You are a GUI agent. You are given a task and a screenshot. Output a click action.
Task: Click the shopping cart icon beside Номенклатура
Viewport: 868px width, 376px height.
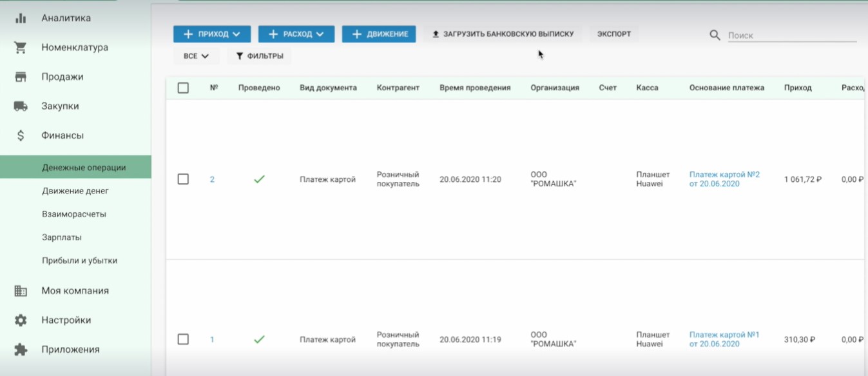21,48
